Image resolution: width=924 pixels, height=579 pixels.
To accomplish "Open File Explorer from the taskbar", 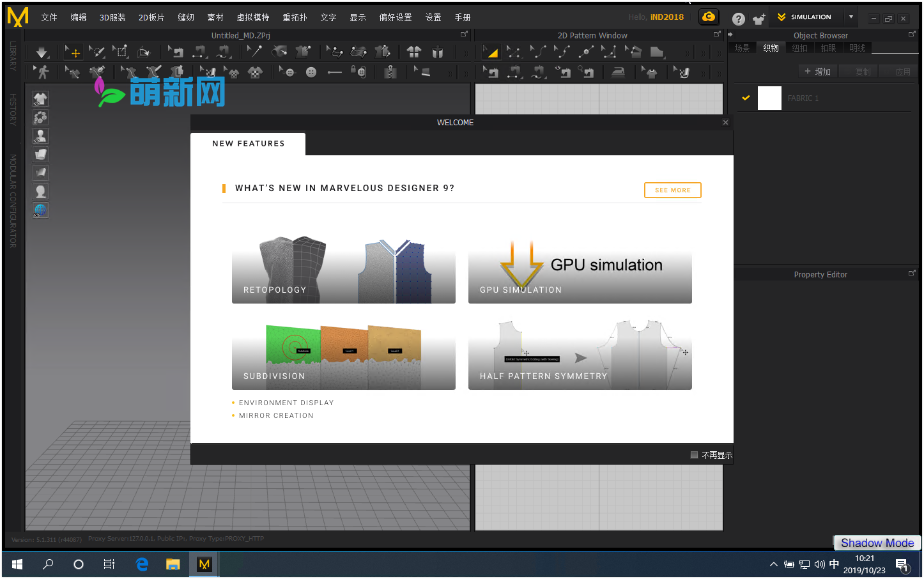I will (x=173, y=564).
